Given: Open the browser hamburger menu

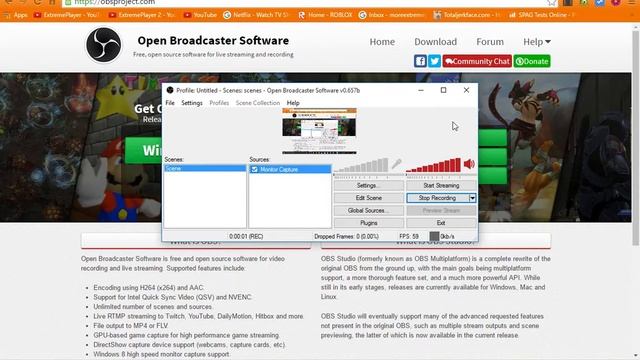Looking at the screenshot, I should (632, 2).
